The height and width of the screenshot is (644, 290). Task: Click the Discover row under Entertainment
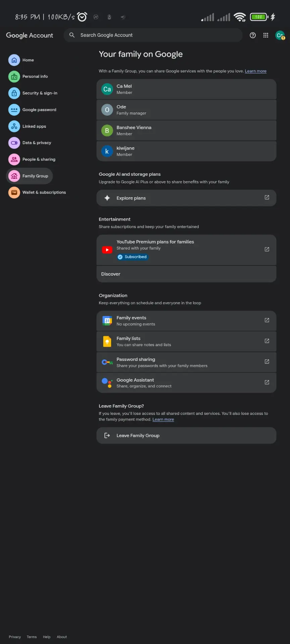186,274
